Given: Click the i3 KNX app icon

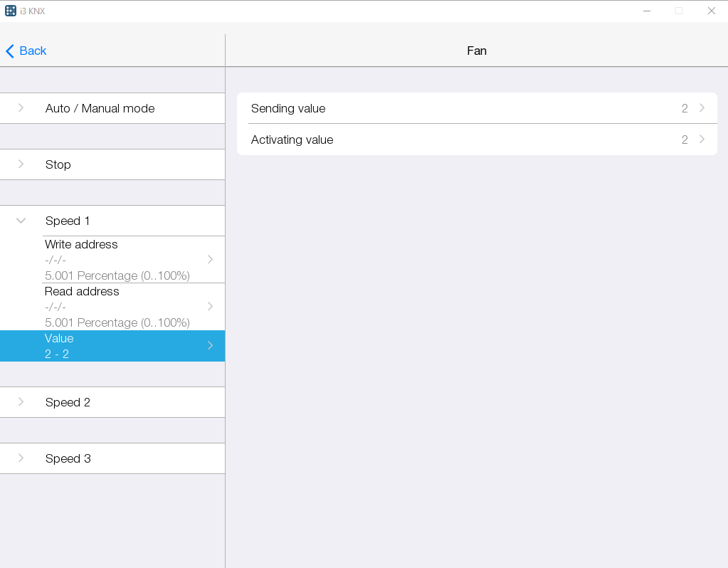Looking at the screenshot, I should [x=11, y=11].
